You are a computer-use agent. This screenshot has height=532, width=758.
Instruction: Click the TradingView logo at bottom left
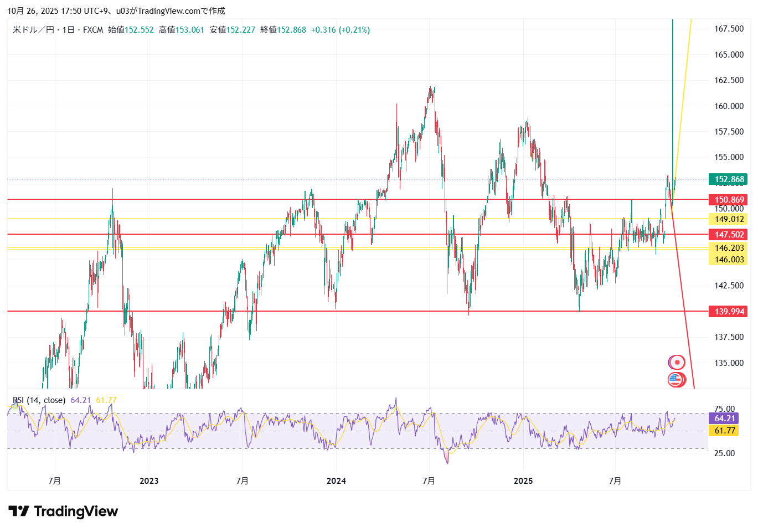pos(63,511)
